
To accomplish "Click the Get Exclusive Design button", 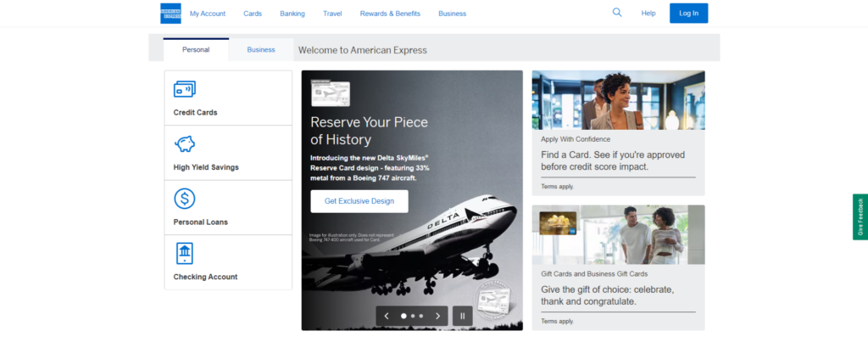I will click(x=359, y=201).
